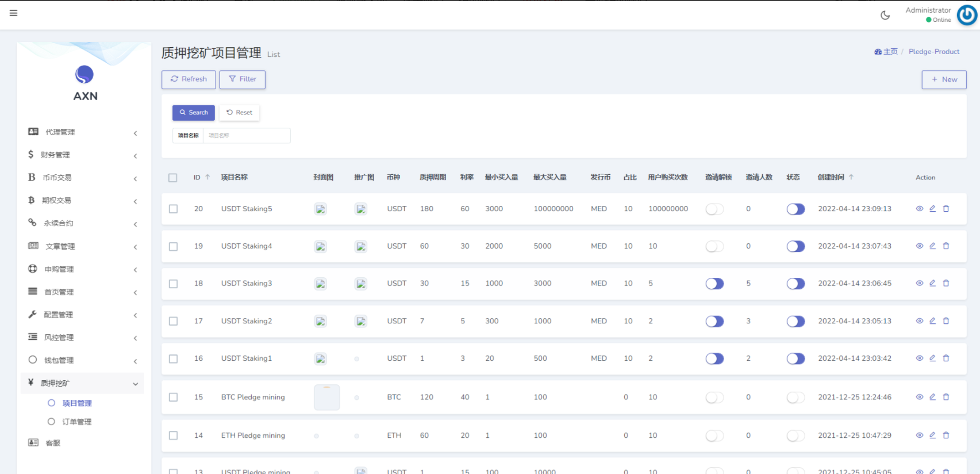The height and width of the screenshot is (474, 980).
Task: Open the hamburger sidebar menu
Action: coord(13,13)
